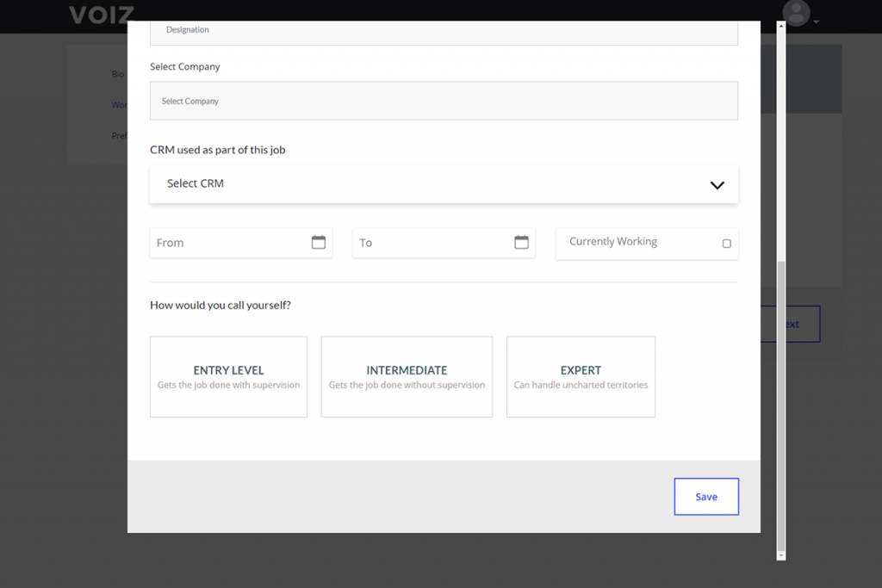Click the Select CRM chevron arrow
This screenshot has width=882, height=588.
pyautogui.click(x=717, y=185)
